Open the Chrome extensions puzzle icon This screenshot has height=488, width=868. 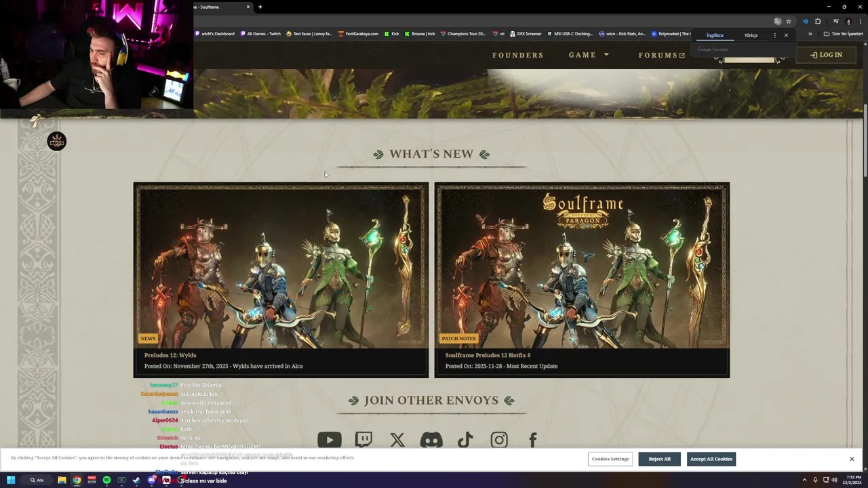(x=818, y=21)
